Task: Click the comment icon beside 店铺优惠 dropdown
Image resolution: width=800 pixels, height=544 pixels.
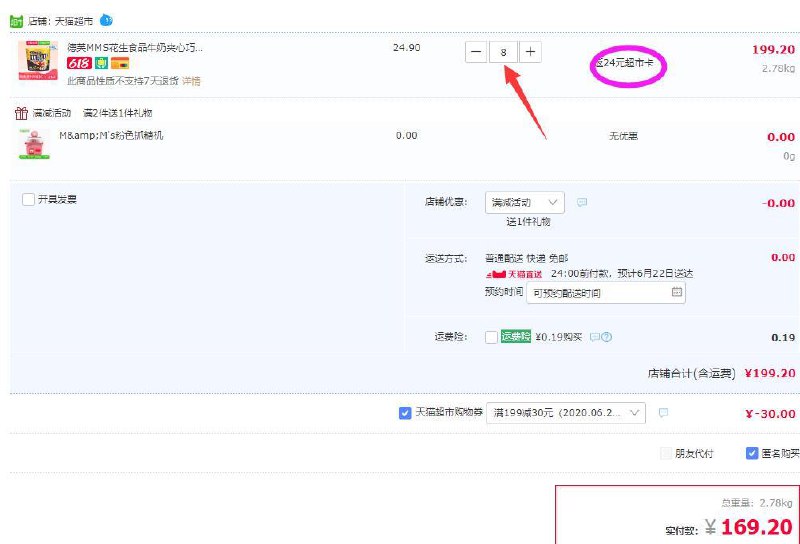Action: point(582,203)
